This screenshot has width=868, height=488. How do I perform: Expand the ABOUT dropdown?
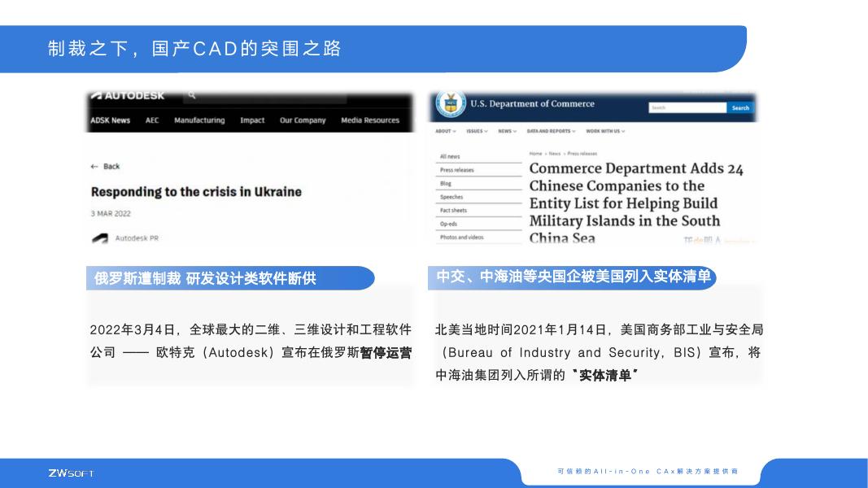445,131
